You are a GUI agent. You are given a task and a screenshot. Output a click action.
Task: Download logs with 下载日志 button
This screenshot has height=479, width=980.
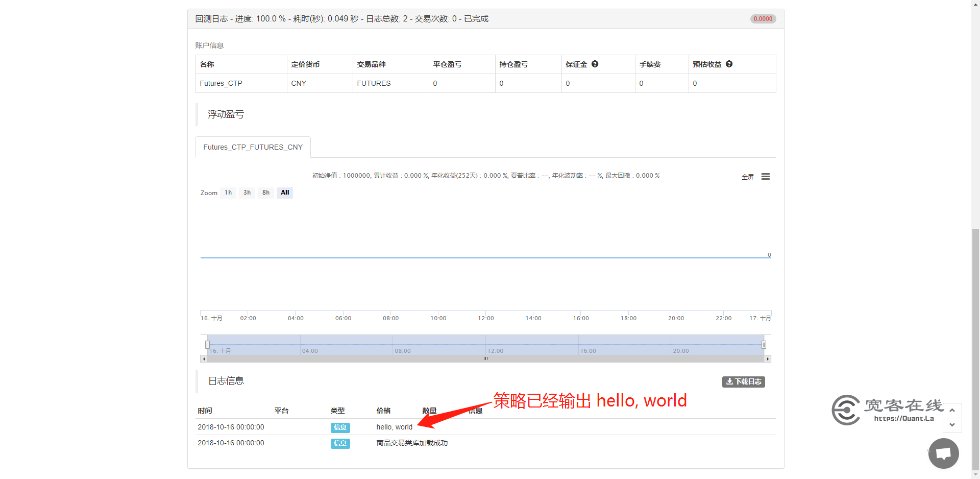[x=743, y=381]
